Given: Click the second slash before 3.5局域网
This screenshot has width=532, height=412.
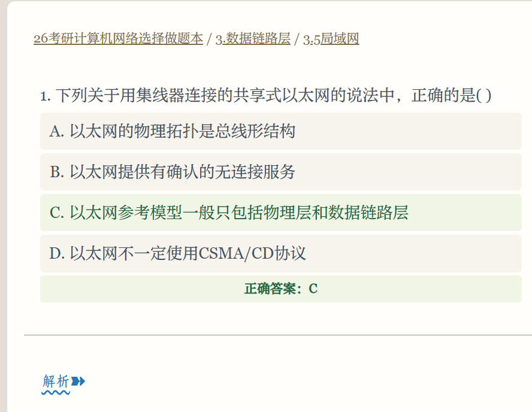Looking at the screenshot, I should (x=297, y=39).
